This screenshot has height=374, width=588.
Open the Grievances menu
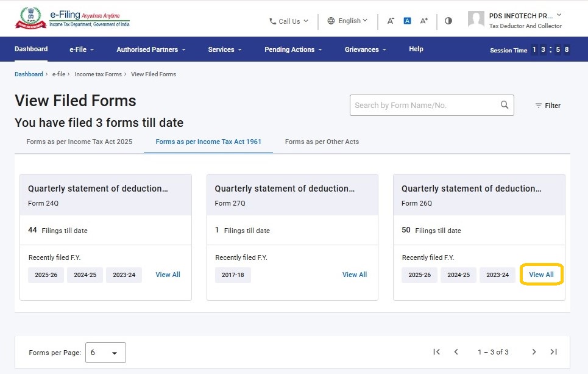tap(366, 49)
